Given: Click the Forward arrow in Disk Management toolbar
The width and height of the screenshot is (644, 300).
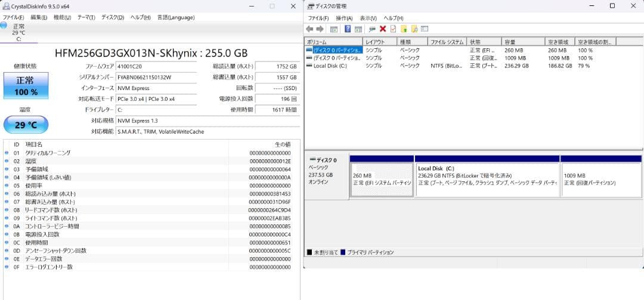Looking at the screenshot, I should click(x=320, y=29).
